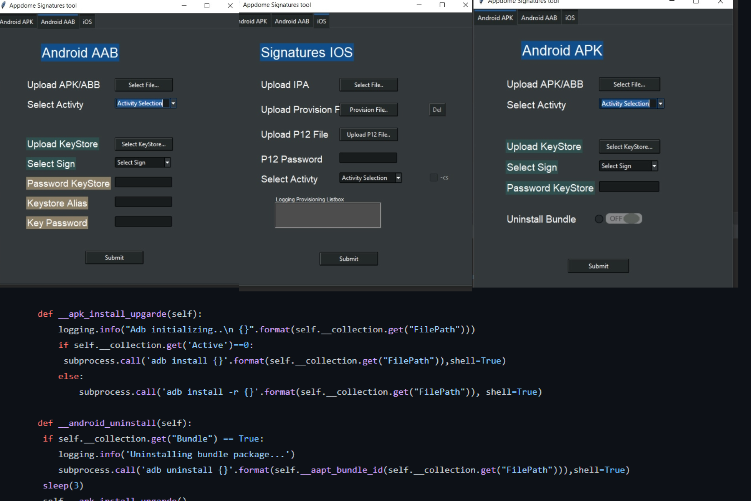Minimize the left Android AAB window
The image size is (751, 501).
tap(184, 5)
